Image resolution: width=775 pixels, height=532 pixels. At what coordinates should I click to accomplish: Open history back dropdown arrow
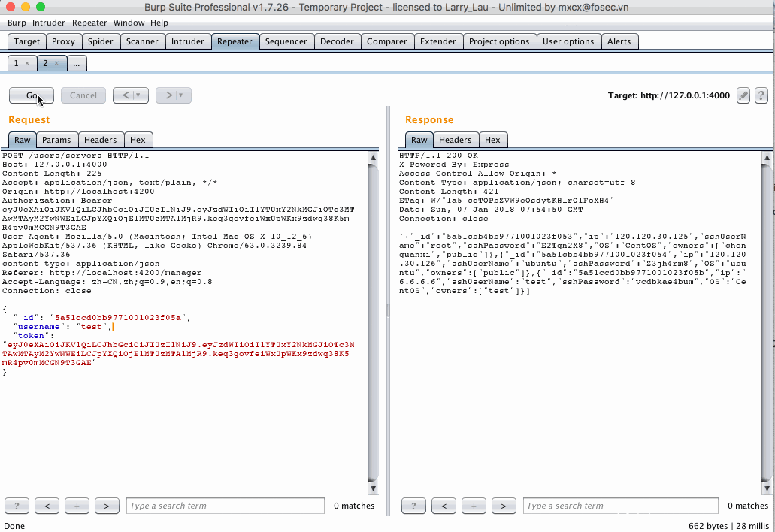pos(138,95)
